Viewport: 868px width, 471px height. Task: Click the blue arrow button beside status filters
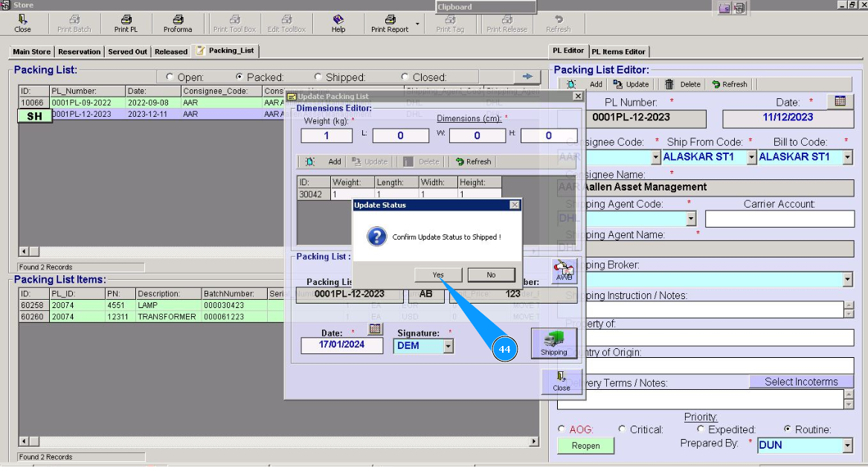[x=527, y=77]
